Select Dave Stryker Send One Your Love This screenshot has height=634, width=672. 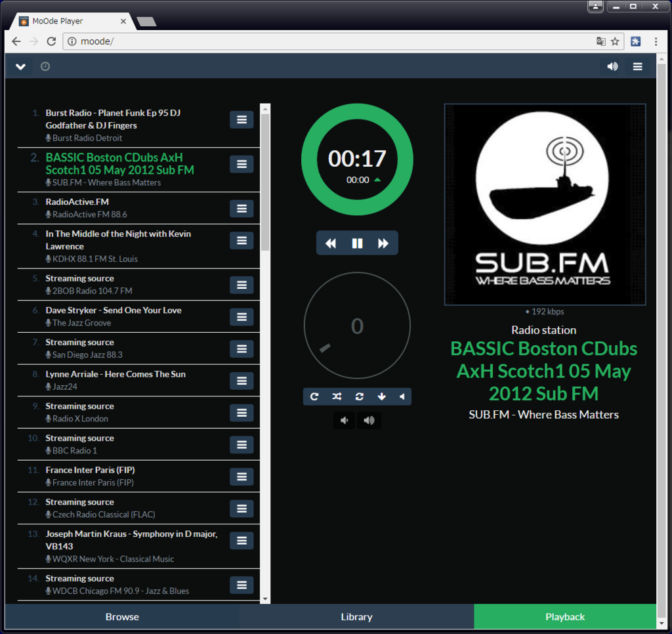114,310
